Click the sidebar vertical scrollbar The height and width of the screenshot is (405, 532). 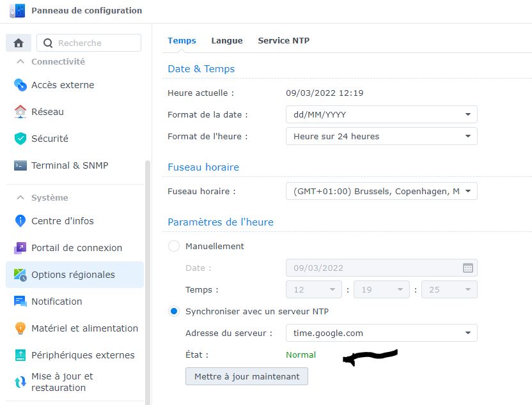[x=148, y=281]
